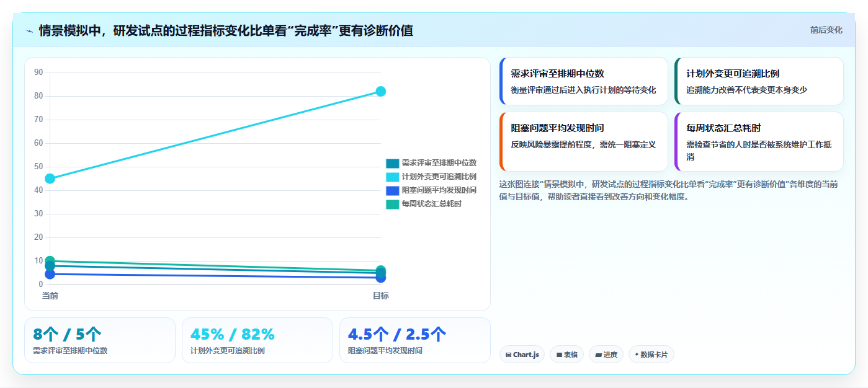Click the 前后变化 label in header

point(826,30)
